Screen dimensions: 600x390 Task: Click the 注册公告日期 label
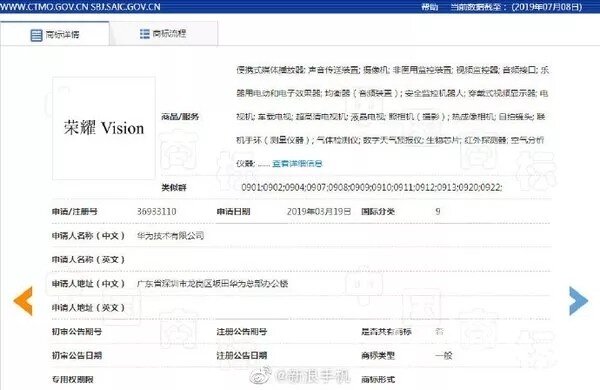coord(242,356)
